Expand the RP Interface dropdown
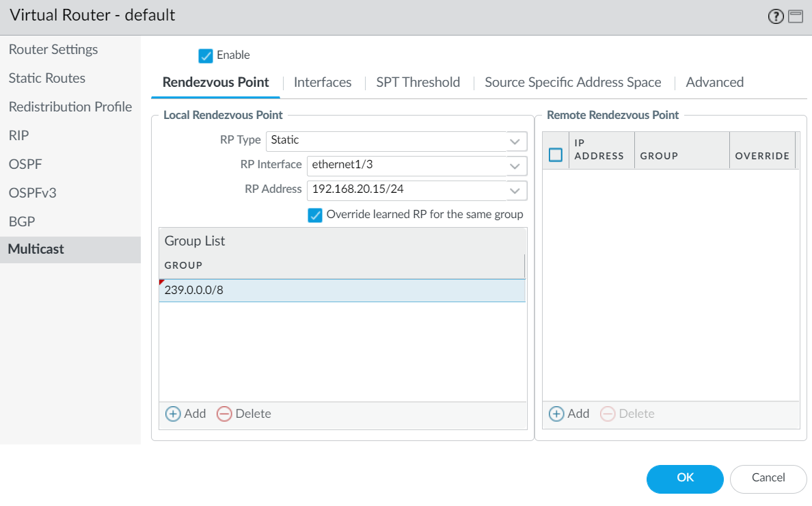The height and width of the screenshot is (506, 812). pyautogui.click(x=515, y=165)
